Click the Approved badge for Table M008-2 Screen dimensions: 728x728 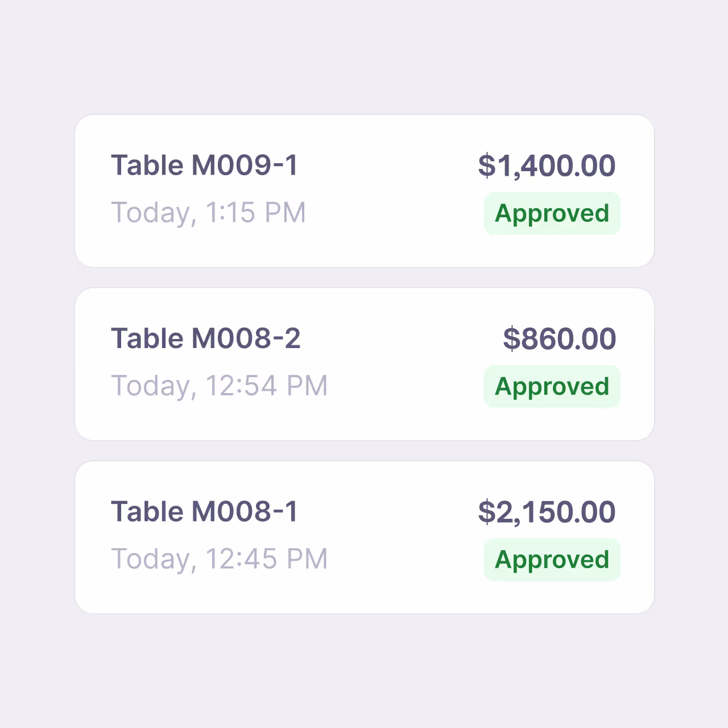(x=552, y=387)
